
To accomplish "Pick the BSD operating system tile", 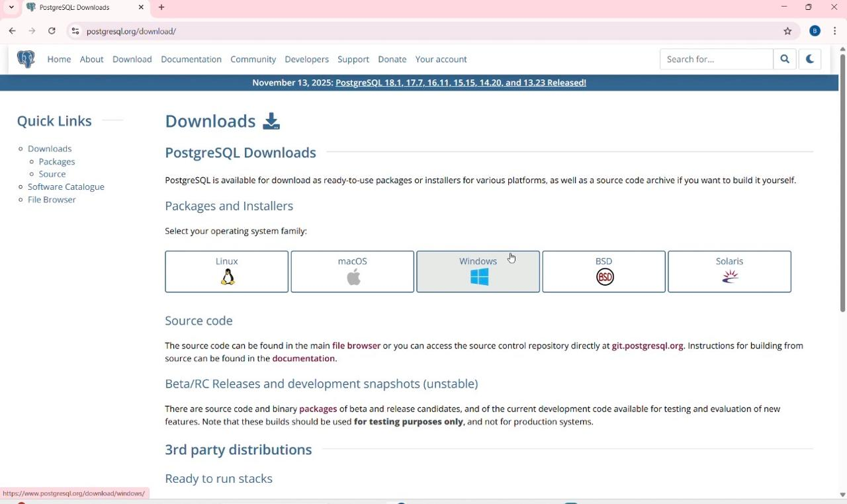I will click(x=603, y=271).
